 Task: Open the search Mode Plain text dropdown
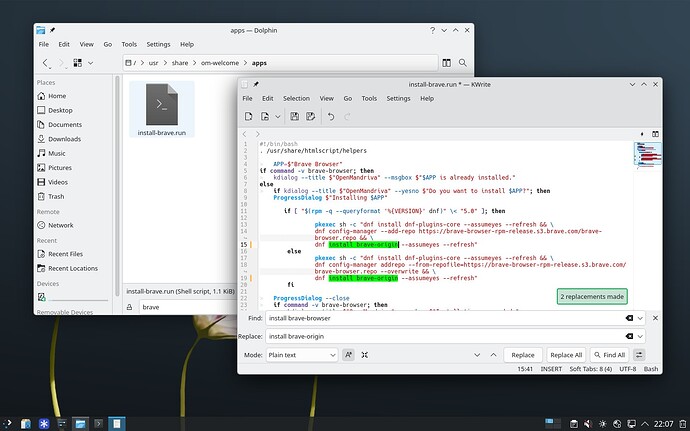[302, 355]
